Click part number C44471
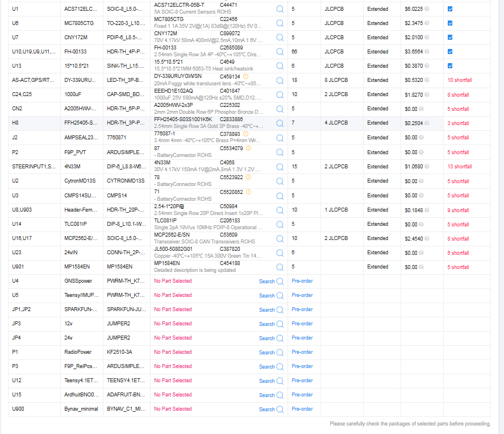Screen dimensions: 504x434 pos(228,5)
